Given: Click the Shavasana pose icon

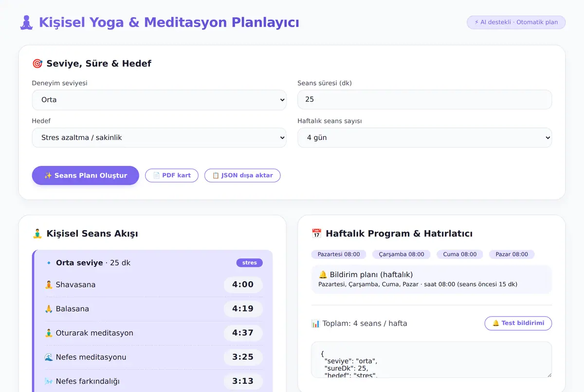Looking at the screenshot, I should tap(49, 285).
